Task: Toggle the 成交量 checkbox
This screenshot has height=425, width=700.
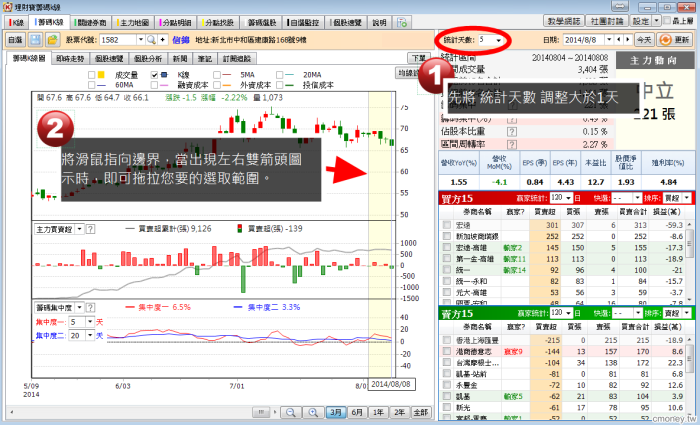Action: (92, 75)
